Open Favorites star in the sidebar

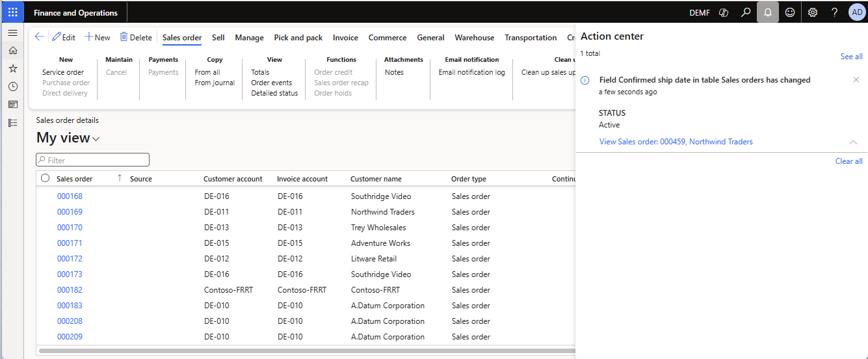pos(12,68)
